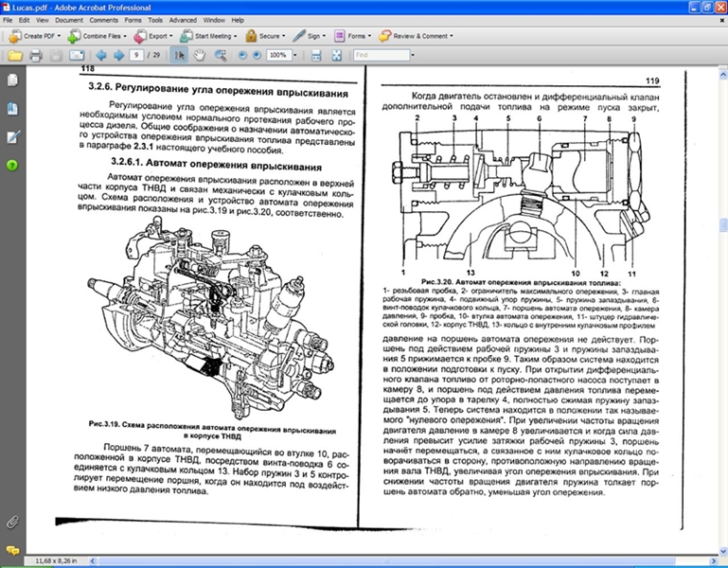The image size is (728, 568).
Task: Open the zoom percentage dropdown arrow
Action: 293,56
